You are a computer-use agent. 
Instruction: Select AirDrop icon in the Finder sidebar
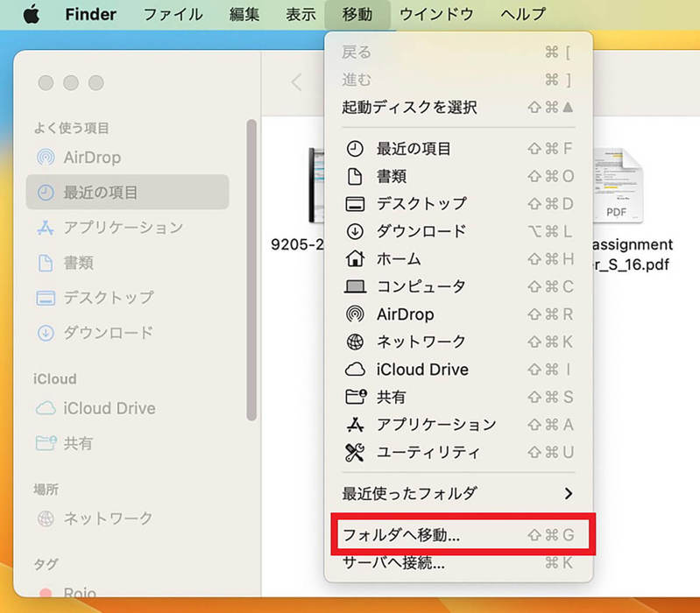pyautogui.click(x=46, y=157)
